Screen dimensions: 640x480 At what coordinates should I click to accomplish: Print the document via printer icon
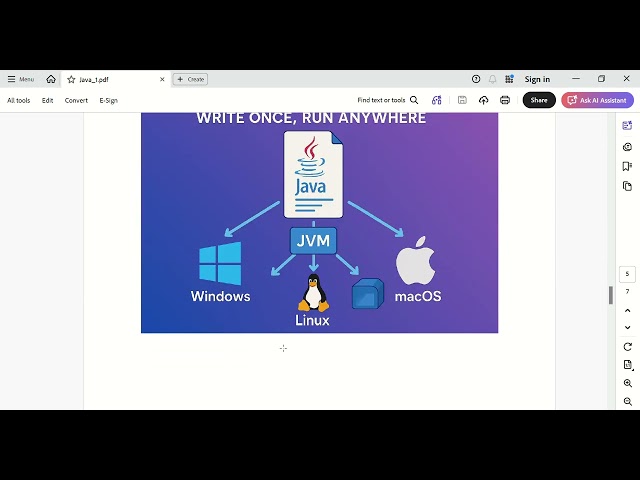click(x=505, y=100)
